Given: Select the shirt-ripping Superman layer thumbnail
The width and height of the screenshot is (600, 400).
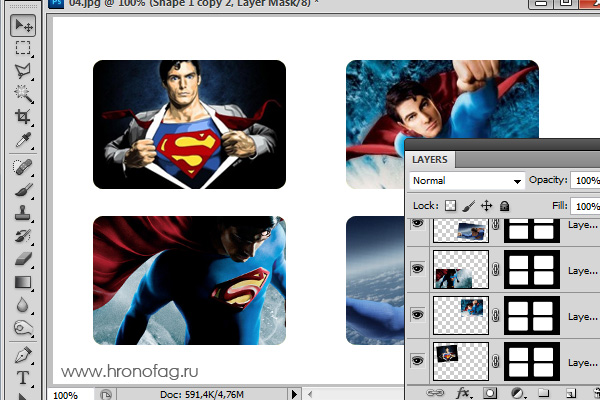Looking at the screenshot, I should (x=461, y=361).
